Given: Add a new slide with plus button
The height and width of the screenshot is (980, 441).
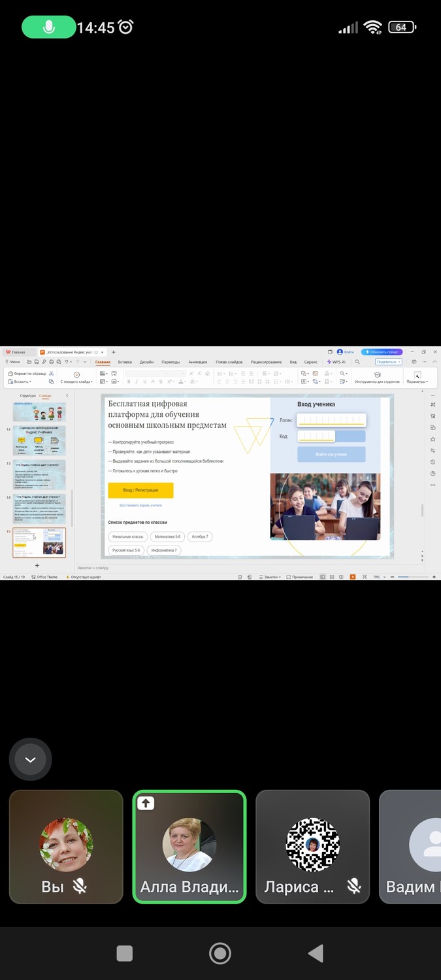Looking at the screenshot, I should pyautogui.click(x=37, y=565).
